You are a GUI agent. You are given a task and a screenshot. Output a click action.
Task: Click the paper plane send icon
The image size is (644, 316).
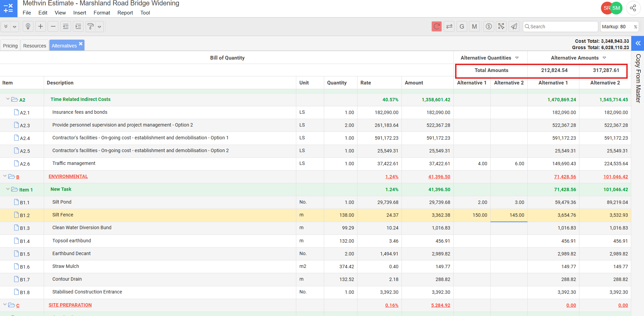click(514, 27)
